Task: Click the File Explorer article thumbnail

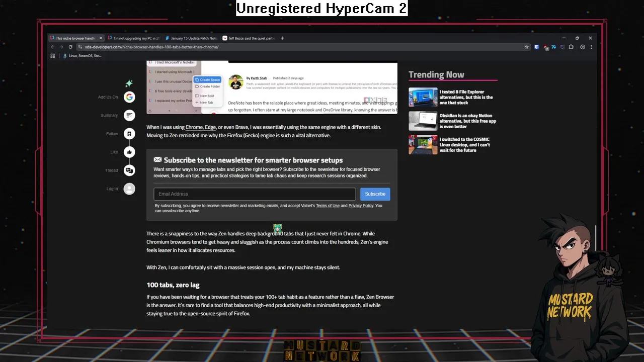Action: [x=423, y=97]
